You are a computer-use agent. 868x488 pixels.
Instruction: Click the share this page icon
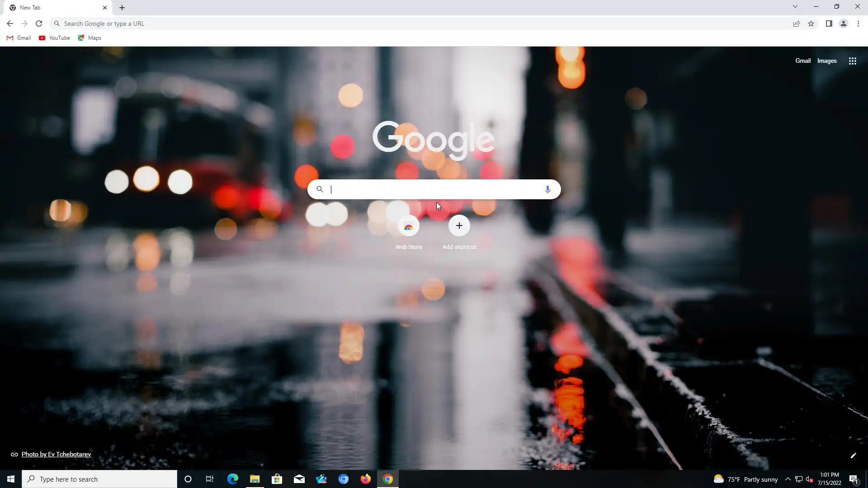coord(796,23)
